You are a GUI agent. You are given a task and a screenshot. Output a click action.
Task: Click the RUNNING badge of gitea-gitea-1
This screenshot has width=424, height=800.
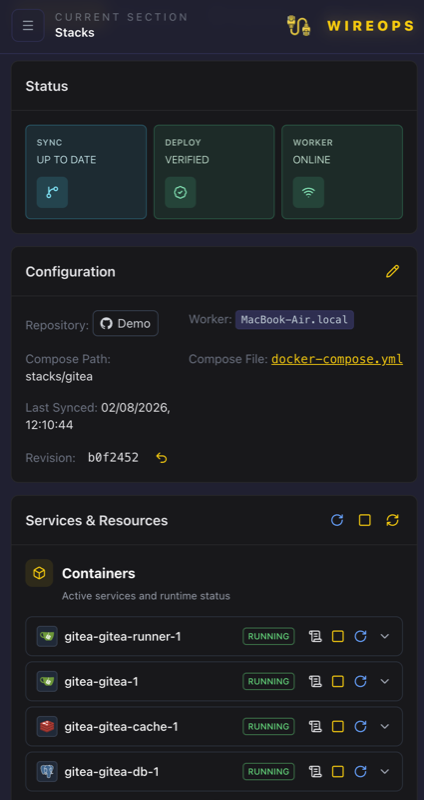(268, 681)
